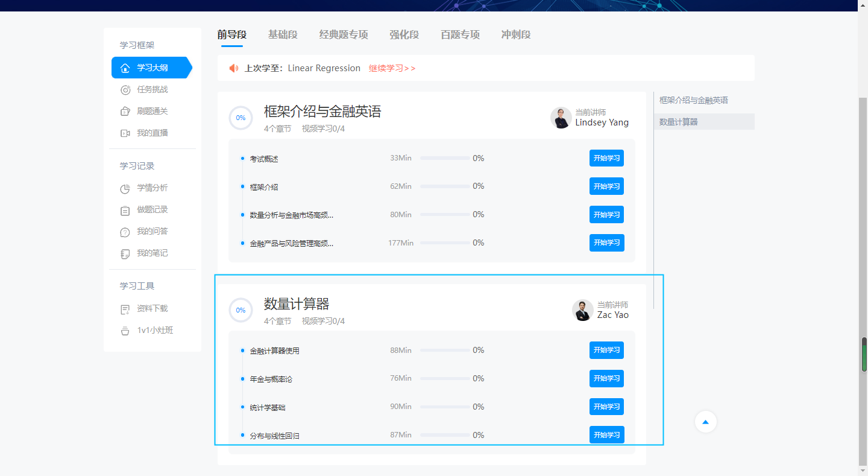Start learning 考试概述 chapter
868x476 pixels.
tap(606, 159)
